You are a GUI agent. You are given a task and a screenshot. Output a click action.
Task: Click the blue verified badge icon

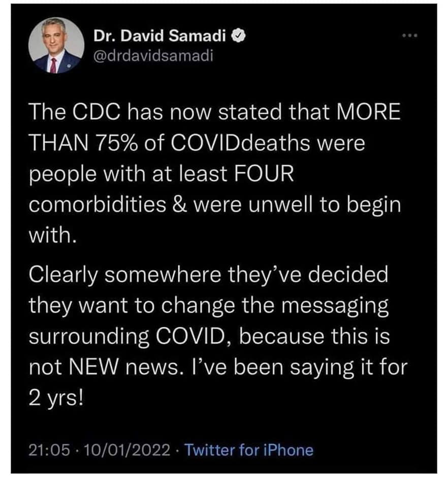click(238, 37)
